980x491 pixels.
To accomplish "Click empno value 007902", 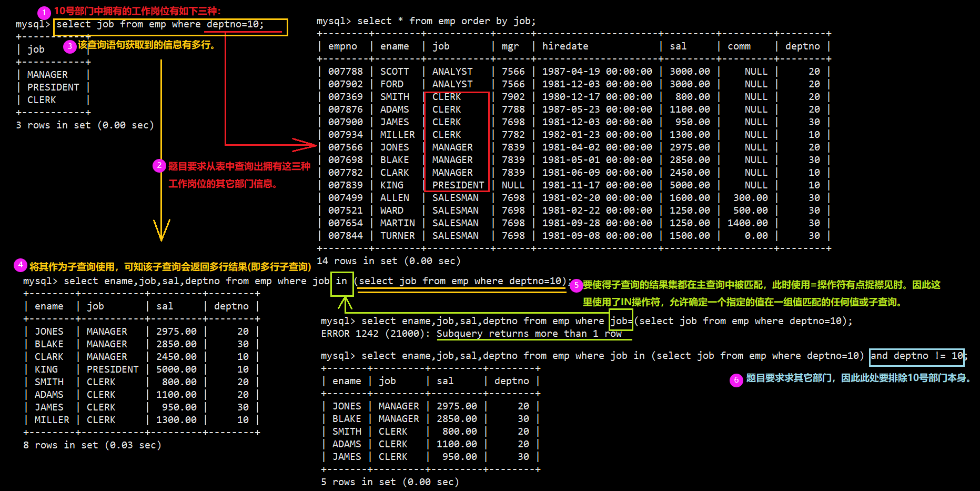I will coord(346,84).
